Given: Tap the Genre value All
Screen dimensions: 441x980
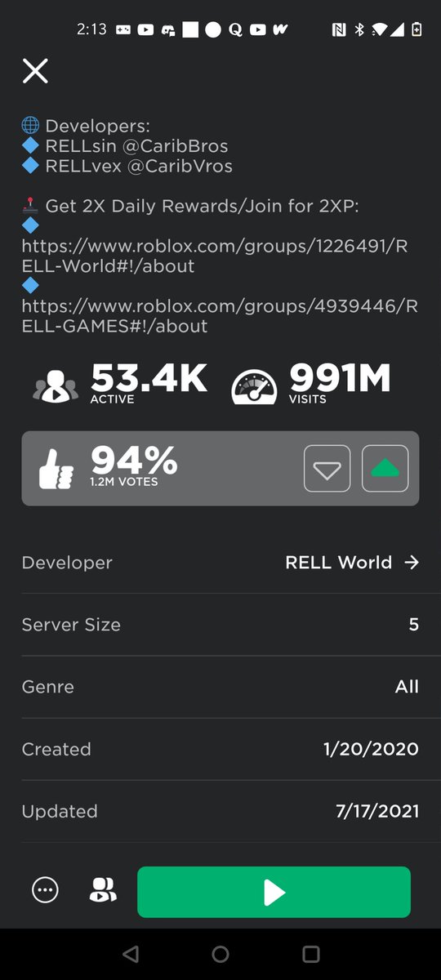Looking at the screenshot, I should click(x=407, y=687).
